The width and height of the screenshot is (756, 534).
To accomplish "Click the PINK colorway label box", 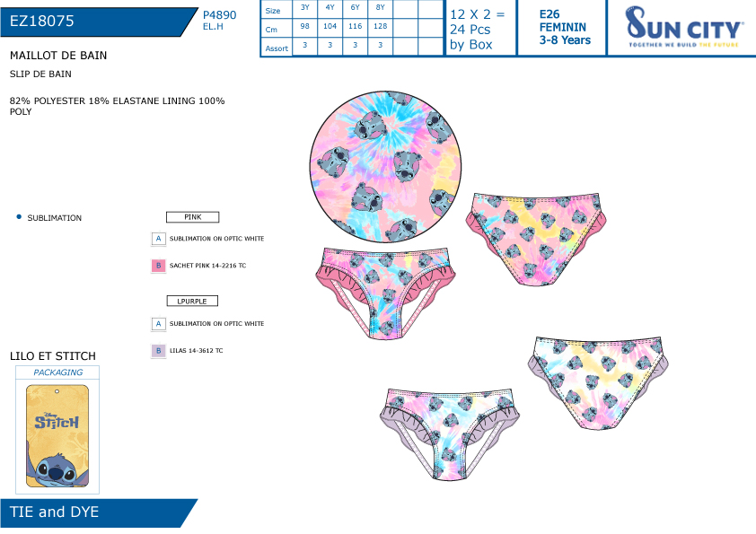I will (192, 217).
